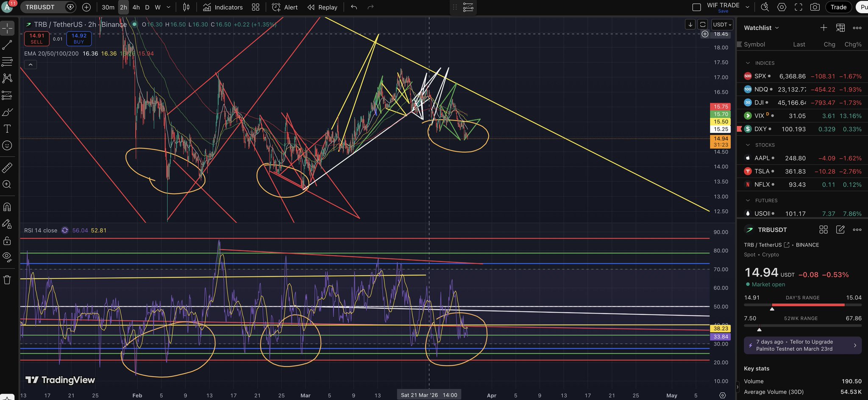
Task: Activate the zoom in tool
Action: tap(7, 185)
